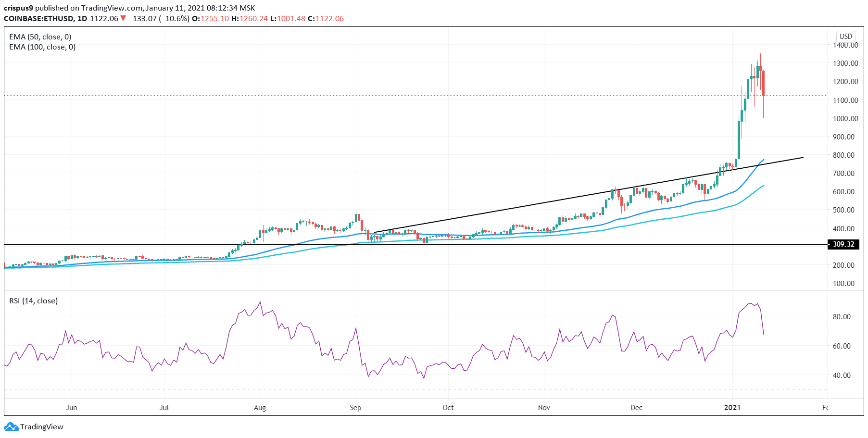Viewport: 868px width, 438px height.
Task: Click the COINBASE:ETHUSD symbol title
Action: pyautogui.click(x=39, y=18)
